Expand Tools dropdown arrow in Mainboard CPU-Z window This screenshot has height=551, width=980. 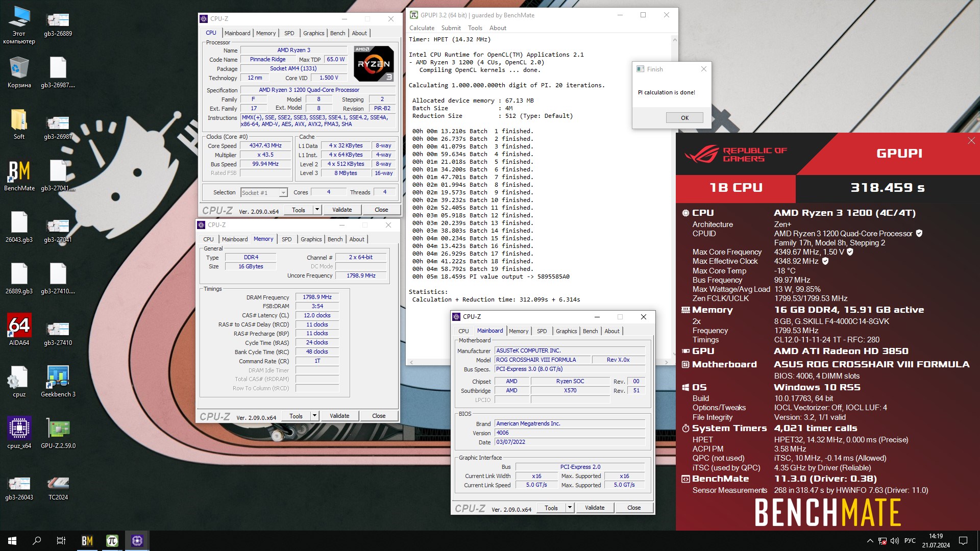pyautogui.click(x=570, y=508)
